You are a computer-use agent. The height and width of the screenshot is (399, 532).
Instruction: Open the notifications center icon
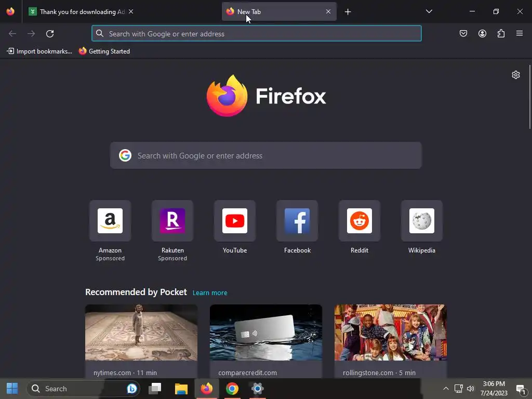[521, 389]
